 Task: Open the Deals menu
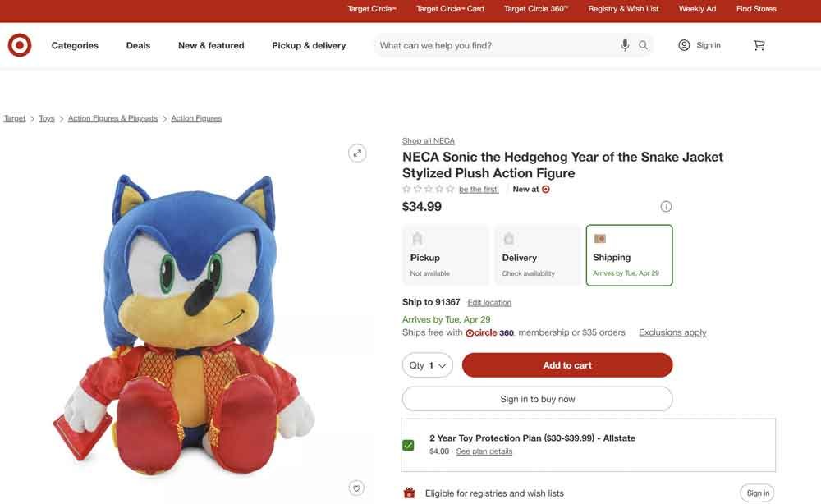point(139,44)
